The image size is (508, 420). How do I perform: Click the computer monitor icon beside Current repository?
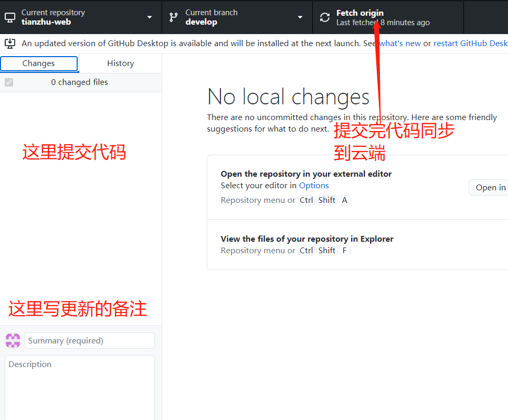click(10, 17)
